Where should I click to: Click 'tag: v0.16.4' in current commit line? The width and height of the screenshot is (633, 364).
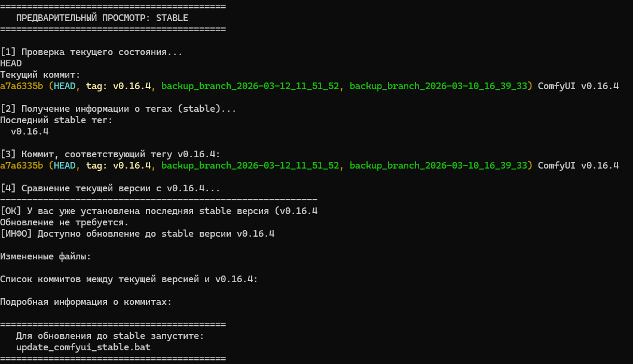[118, 86]
